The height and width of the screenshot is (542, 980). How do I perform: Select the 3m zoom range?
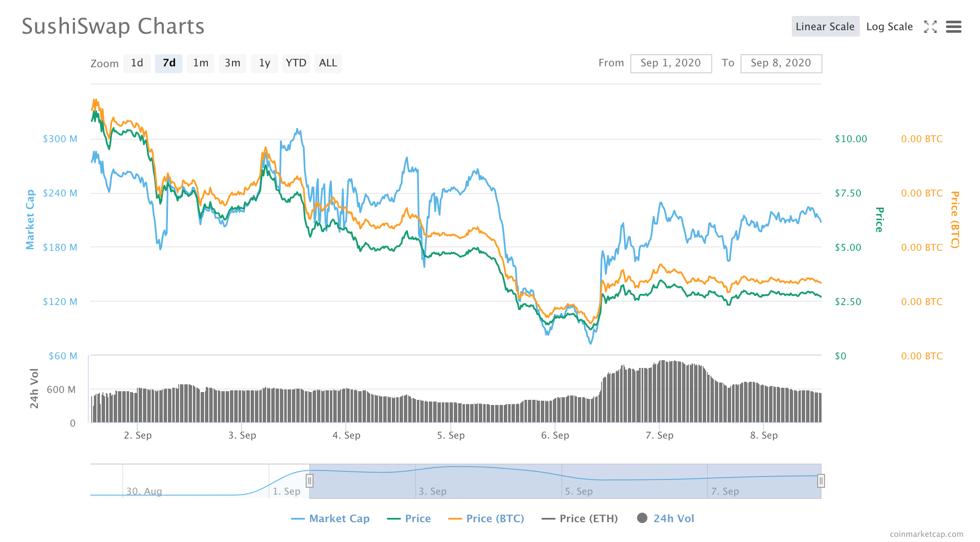pos(233,63)
